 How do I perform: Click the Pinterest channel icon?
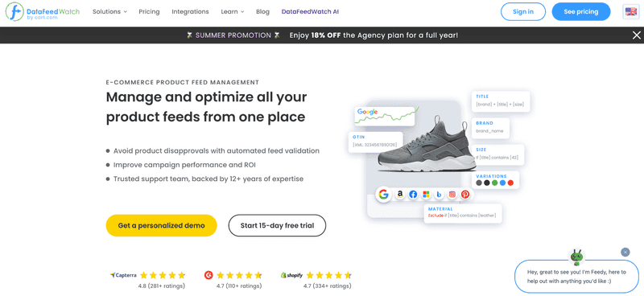click(465, 195)
